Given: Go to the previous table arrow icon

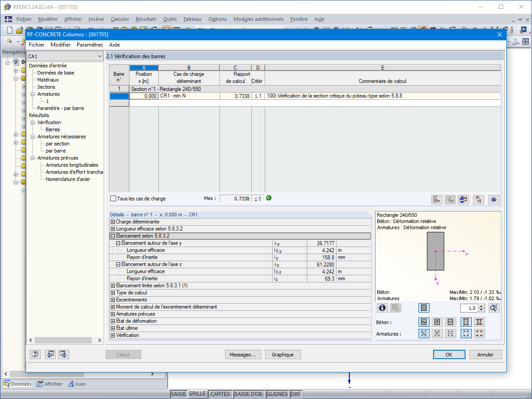Looking at the screenshot, I should point(50,354).
